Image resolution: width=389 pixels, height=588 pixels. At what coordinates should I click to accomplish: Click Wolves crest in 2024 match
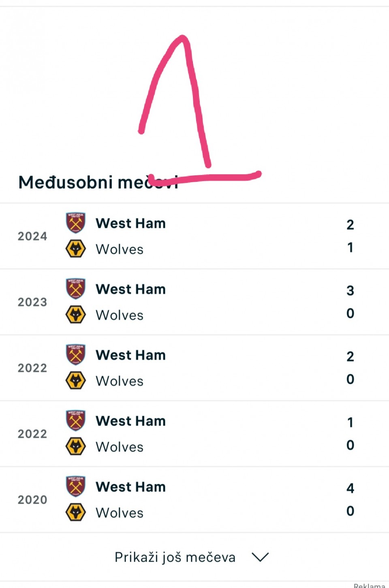76,249
